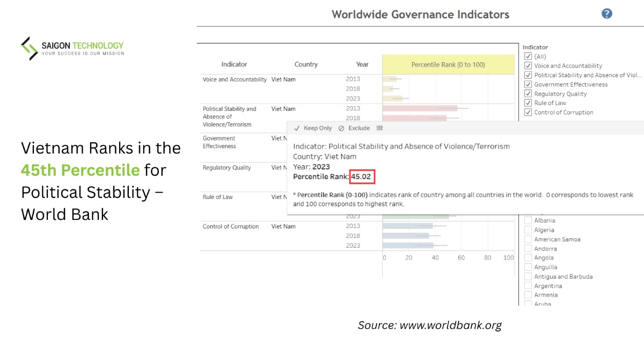Select the 2013 Political Stability bar

click(420, 108)
